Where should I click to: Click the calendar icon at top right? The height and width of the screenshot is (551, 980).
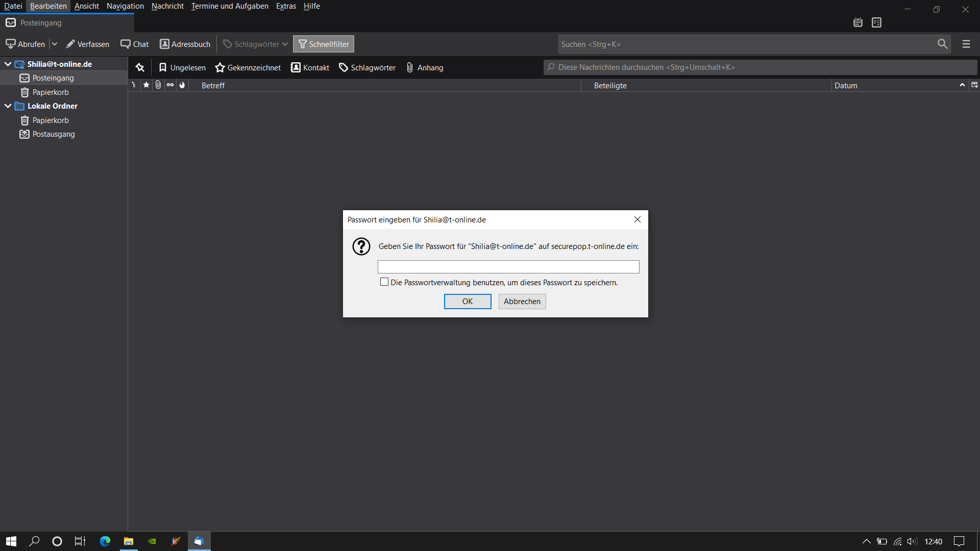(x=858, y=22)
